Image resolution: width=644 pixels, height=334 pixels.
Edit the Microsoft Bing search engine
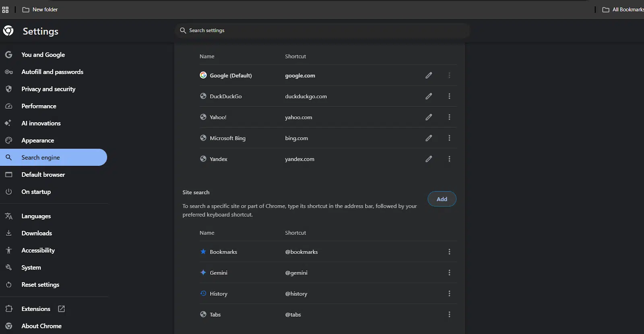click(x=429, y=138)
